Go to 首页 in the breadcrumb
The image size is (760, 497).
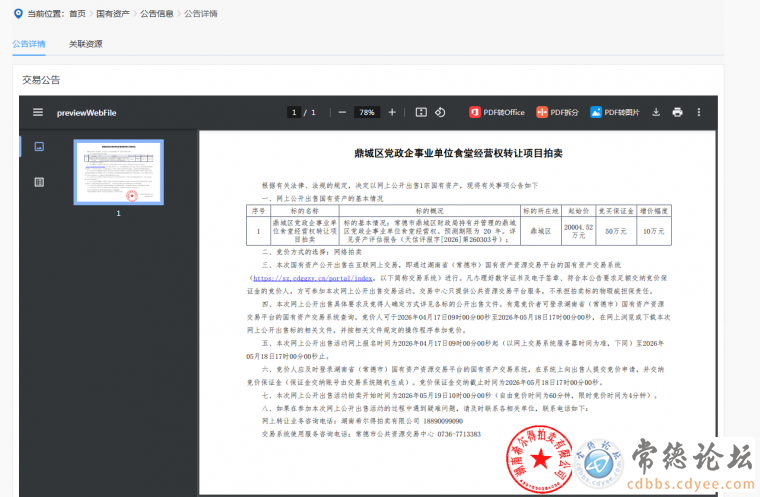pos(78,14)
